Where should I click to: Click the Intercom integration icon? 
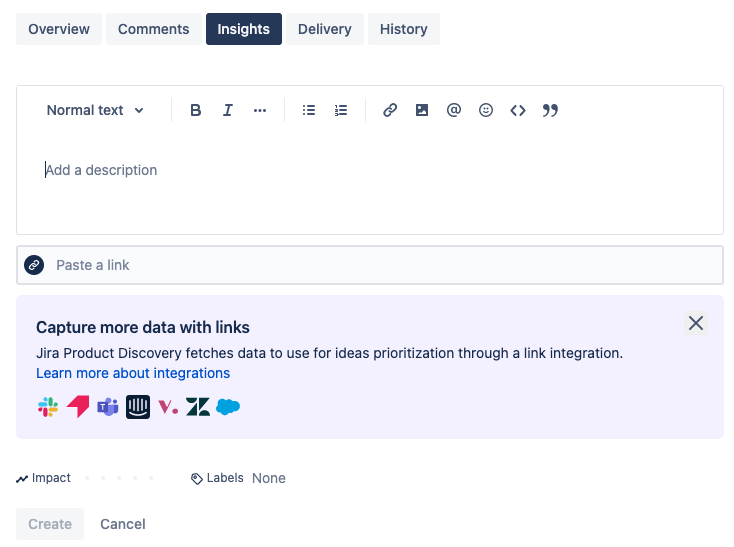coord(138,407)
